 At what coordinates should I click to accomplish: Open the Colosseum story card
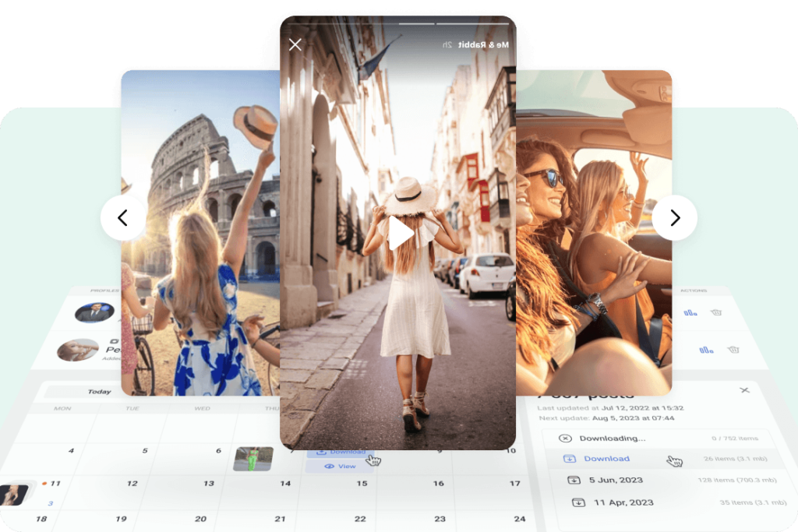point(200,233)
